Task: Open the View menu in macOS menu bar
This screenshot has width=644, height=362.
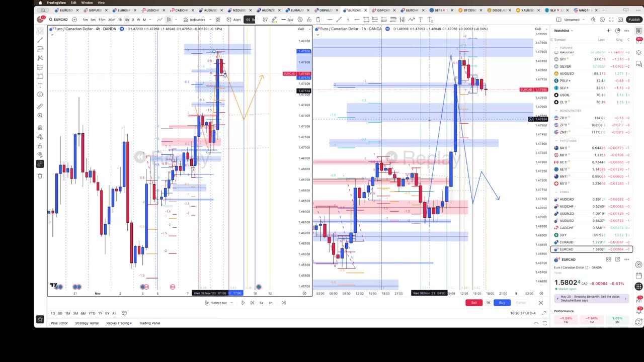Action: (101, 3)
